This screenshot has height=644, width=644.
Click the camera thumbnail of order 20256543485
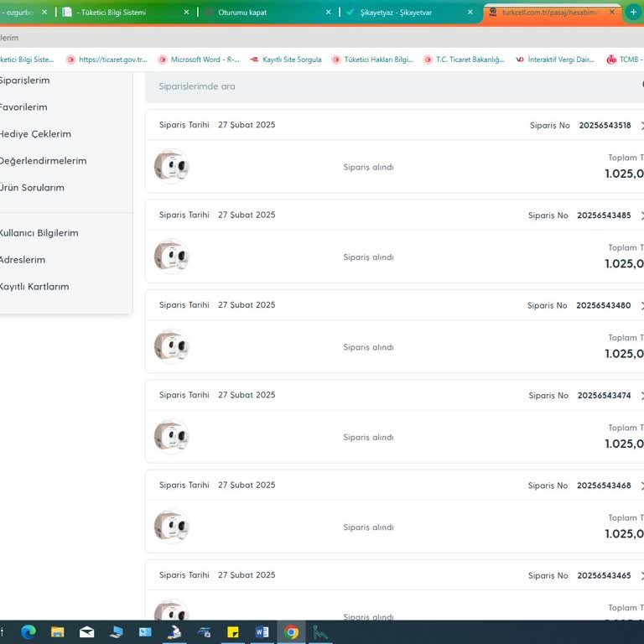171,257
